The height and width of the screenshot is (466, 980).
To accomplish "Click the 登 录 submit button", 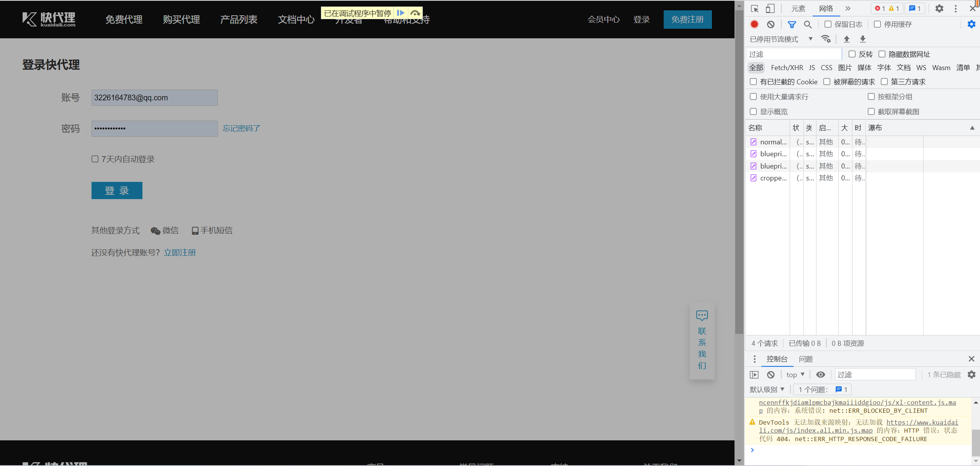I will (x=117, y=190).
